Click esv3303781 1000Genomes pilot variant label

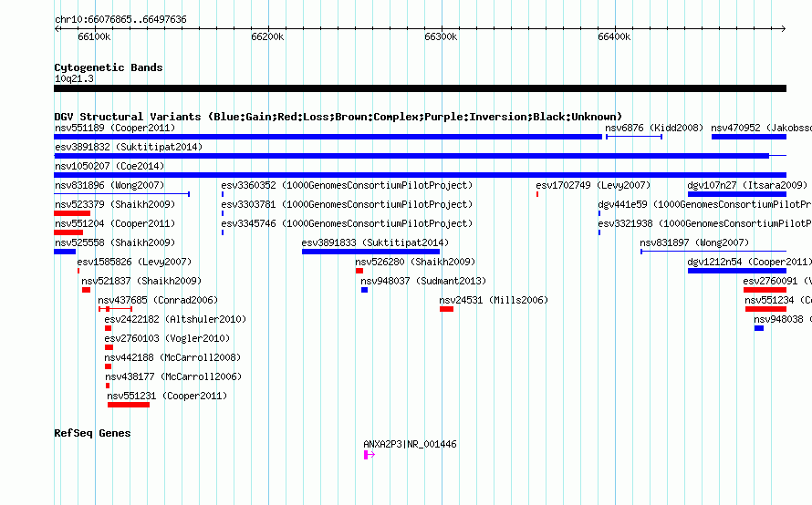347,204
